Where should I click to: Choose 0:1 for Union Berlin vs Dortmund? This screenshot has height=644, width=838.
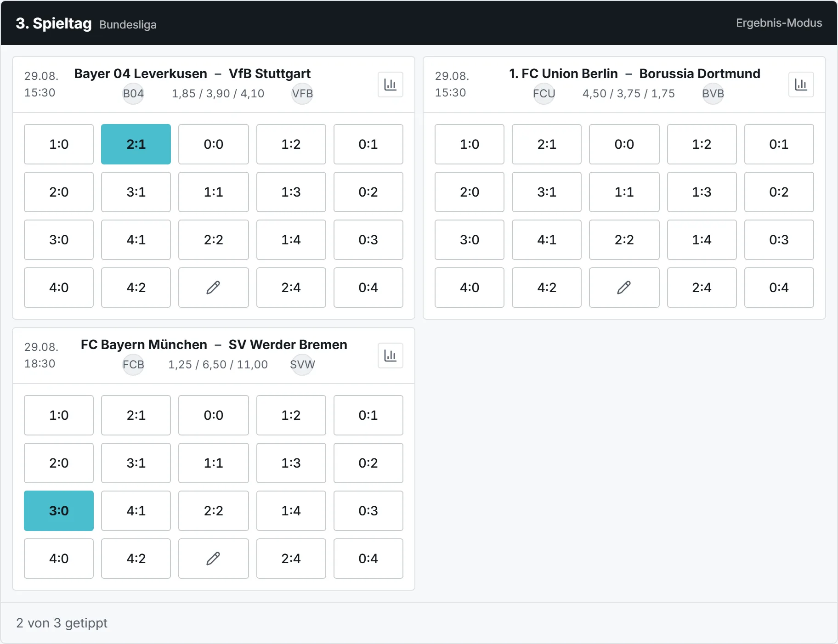pyautogui.click(x=779, y=144)
